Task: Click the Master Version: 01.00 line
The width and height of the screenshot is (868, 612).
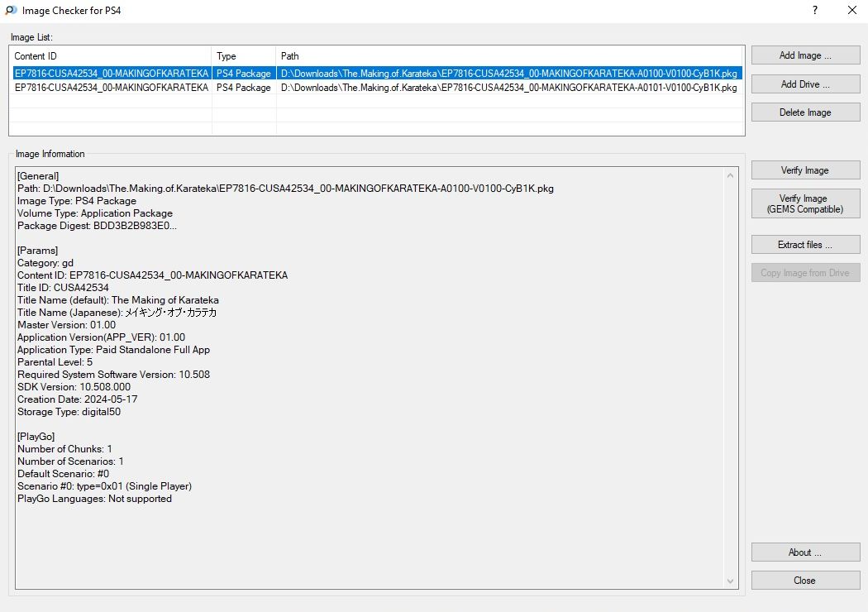Action: tap(66, 324)
